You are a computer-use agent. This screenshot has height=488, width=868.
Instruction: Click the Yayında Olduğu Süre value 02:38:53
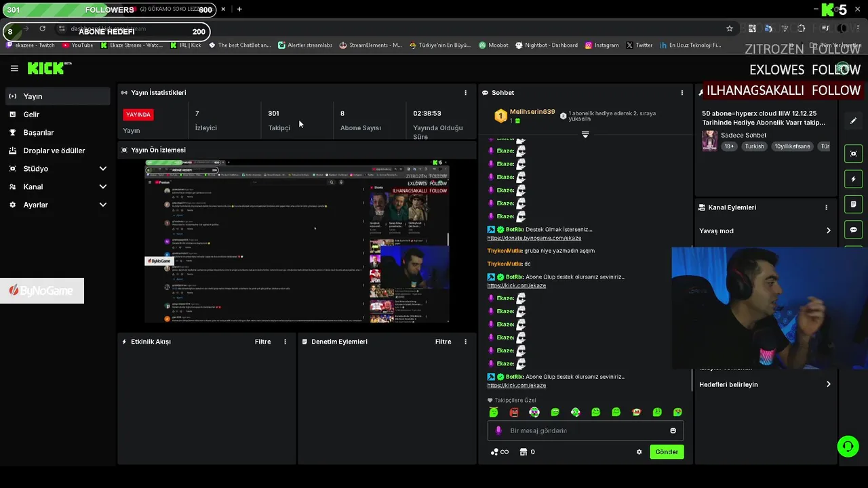(x=427, y=113)
